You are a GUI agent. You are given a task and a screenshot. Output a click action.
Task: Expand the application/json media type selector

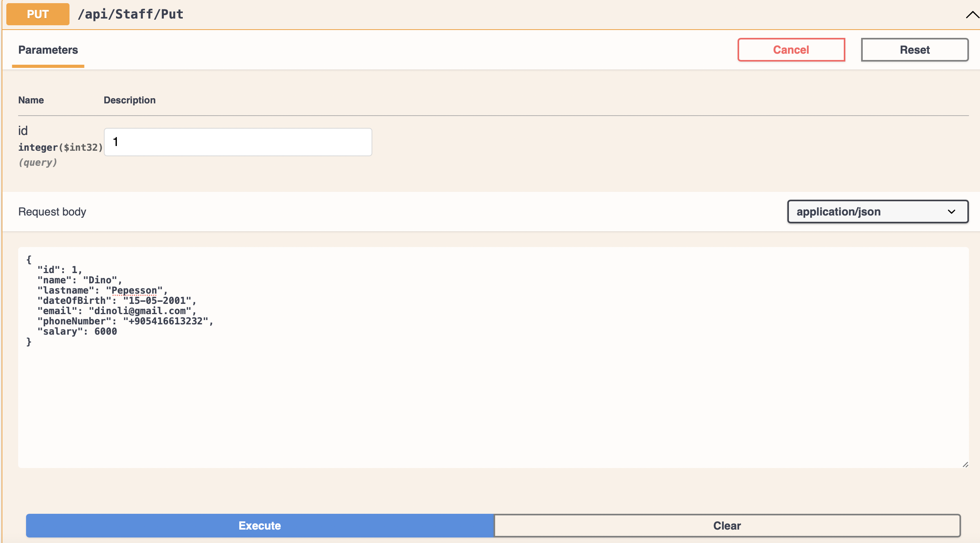coord(877,212)
